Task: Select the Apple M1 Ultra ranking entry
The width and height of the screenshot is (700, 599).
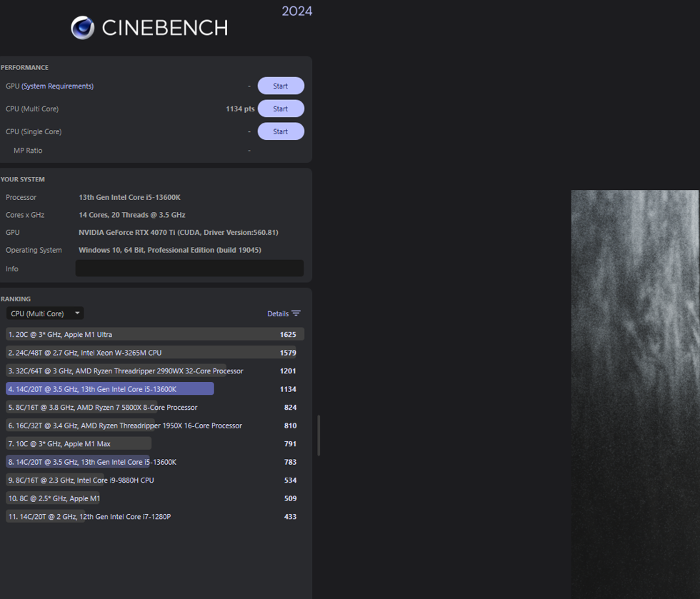Action: click(x=155, y=334)
